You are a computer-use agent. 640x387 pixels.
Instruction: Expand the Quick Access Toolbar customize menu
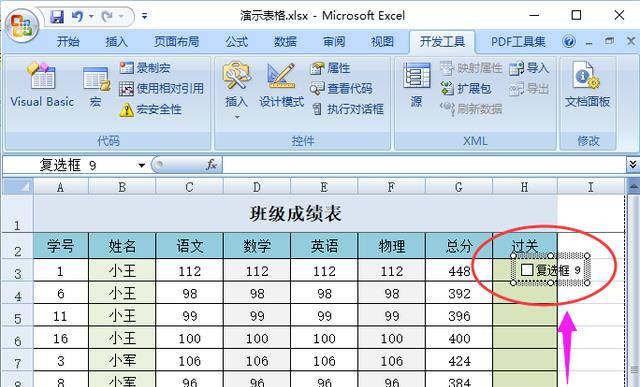[144, 16]
